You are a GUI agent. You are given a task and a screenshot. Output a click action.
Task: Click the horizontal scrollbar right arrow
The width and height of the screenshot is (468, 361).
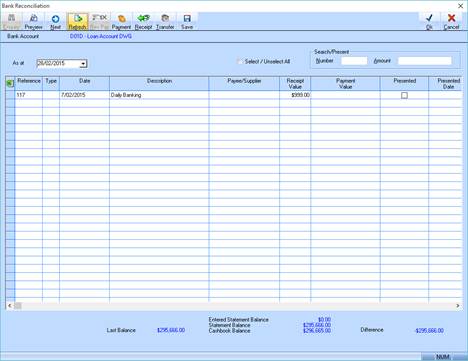(x=458, y=306)
